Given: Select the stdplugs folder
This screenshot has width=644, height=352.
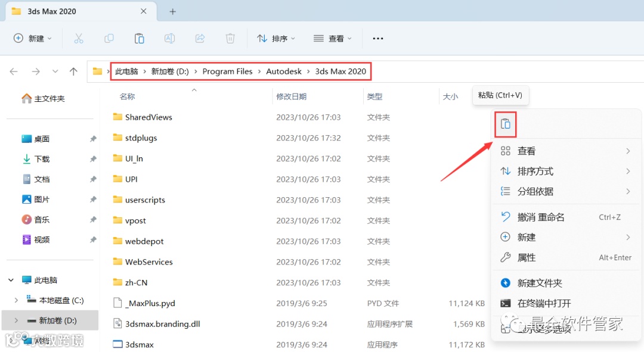Looking at the screenshot, I should coord(135,138).
